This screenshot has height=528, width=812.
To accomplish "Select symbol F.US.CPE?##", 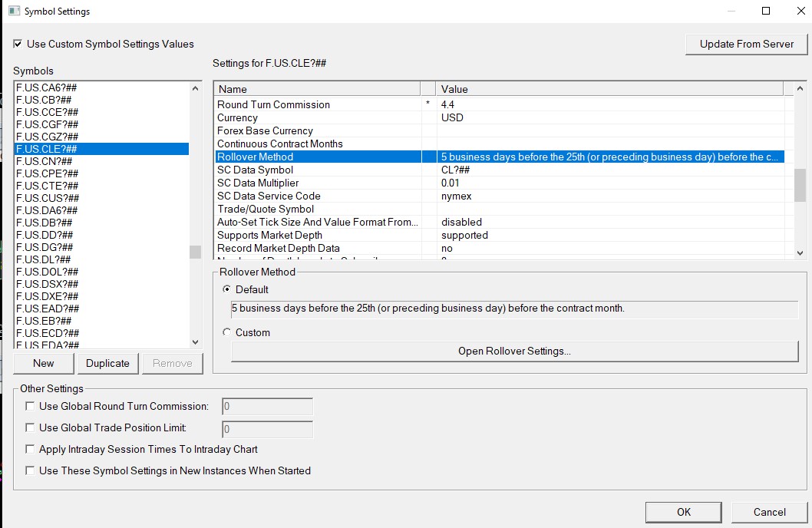I will pyautogui.click(x=101, y=173).
